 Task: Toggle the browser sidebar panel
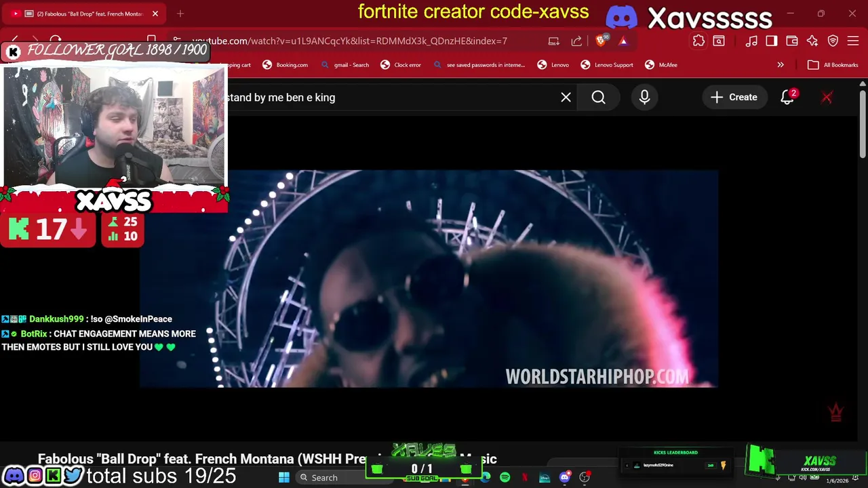coord(772,41)
